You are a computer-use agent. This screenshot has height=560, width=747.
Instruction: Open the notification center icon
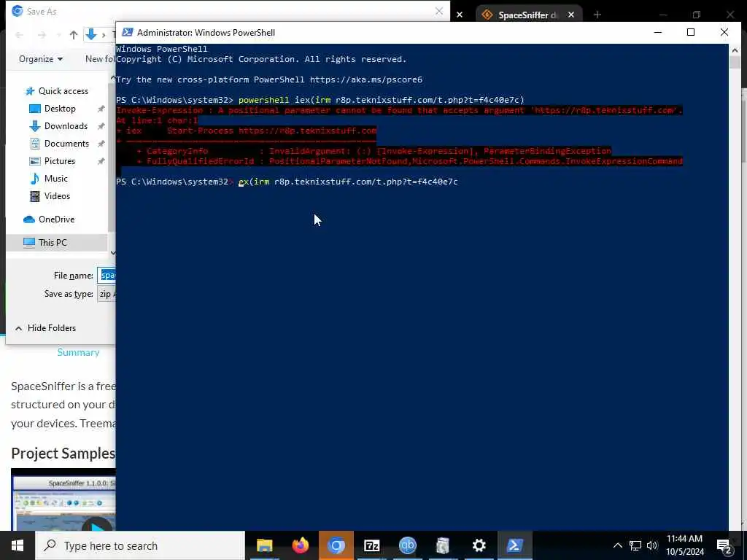[724, 546]
